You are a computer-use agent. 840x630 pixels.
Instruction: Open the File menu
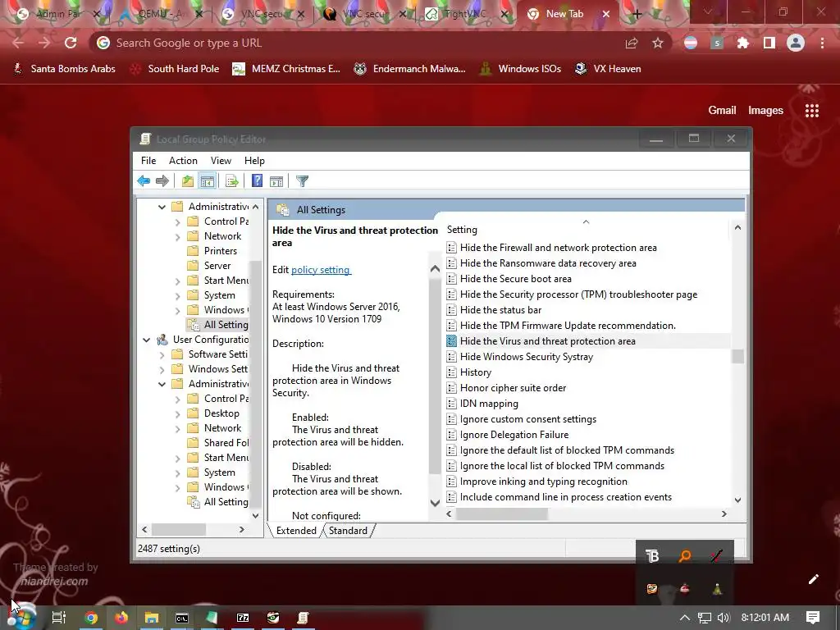pyautogui.click(x=148, y=161)
